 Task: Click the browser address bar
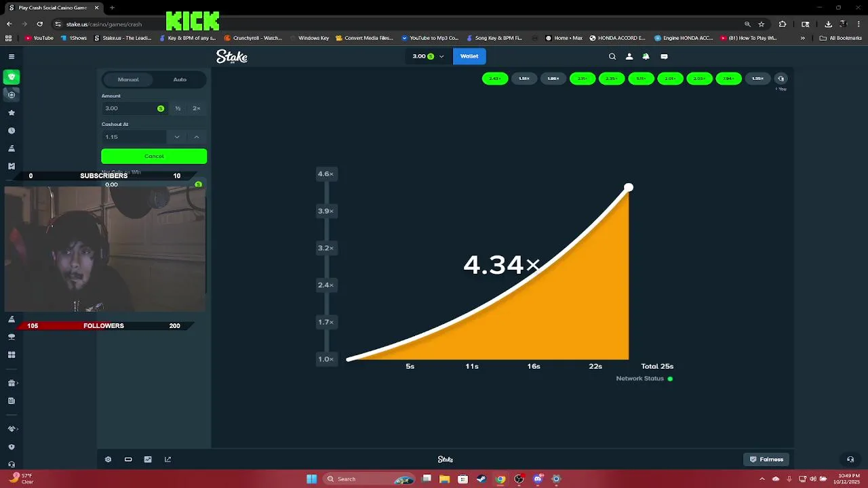[x=400, y=24]
